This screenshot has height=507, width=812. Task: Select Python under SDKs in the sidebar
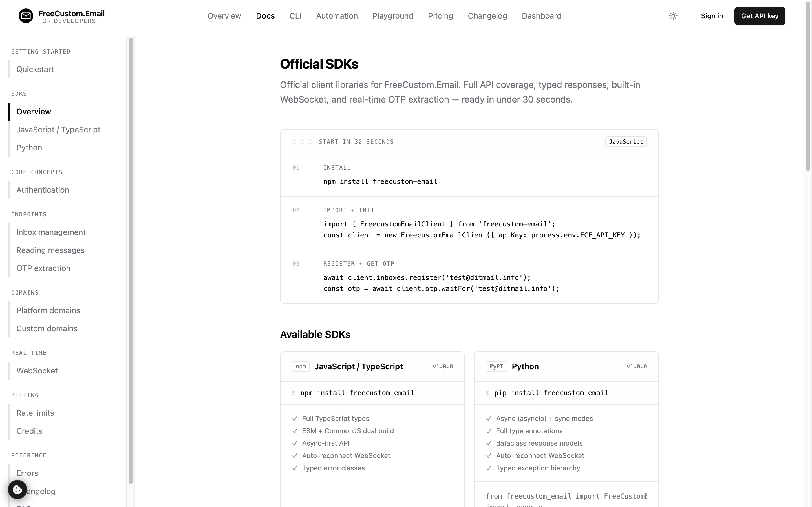(x=29, y=148)
